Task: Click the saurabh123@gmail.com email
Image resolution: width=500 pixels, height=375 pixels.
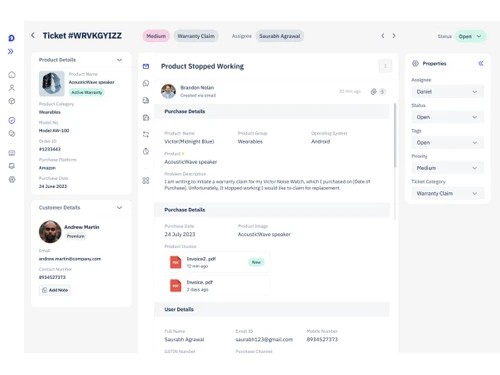Action: pyautogui.click(x=264, y=339)
